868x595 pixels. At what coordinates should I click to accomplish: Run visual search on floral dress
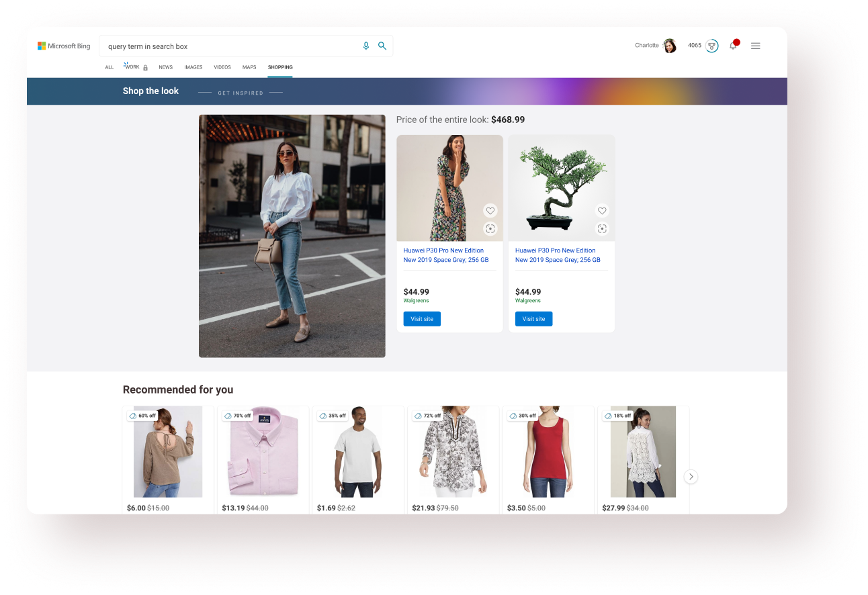pos(490,229)
